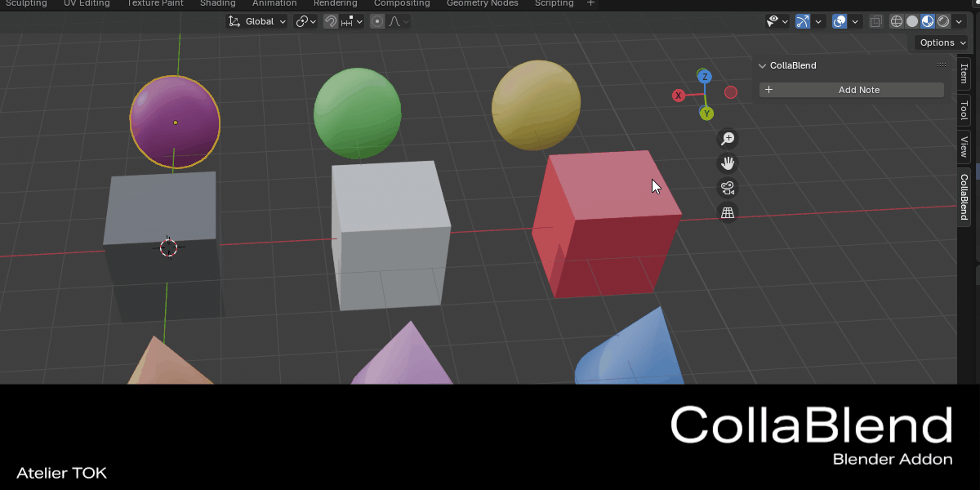980x490 pixels.
Task: Click the zoom magnifier gizmo button
Action: pos(727,139)
